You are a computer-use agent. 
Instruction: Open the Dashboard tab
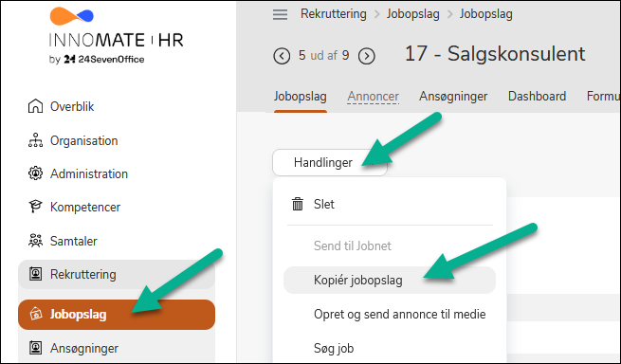537,97
